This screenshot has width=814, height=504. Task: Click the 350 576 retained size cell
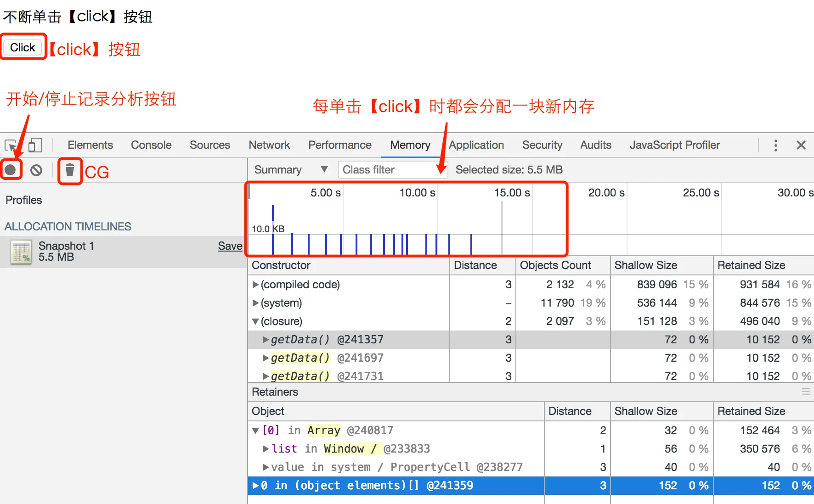(x=760, y=449)
